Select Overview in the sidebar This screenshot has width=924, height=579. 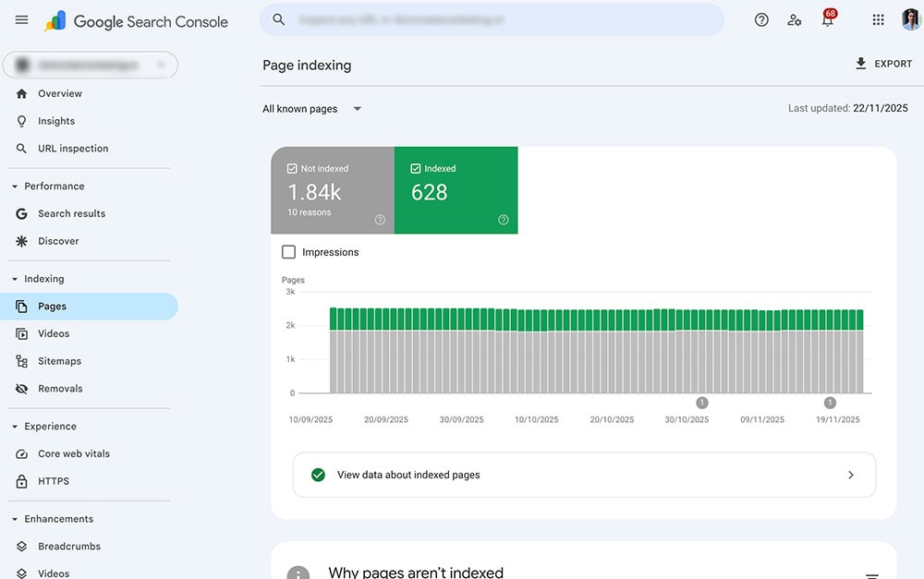[x=60, y=93]
